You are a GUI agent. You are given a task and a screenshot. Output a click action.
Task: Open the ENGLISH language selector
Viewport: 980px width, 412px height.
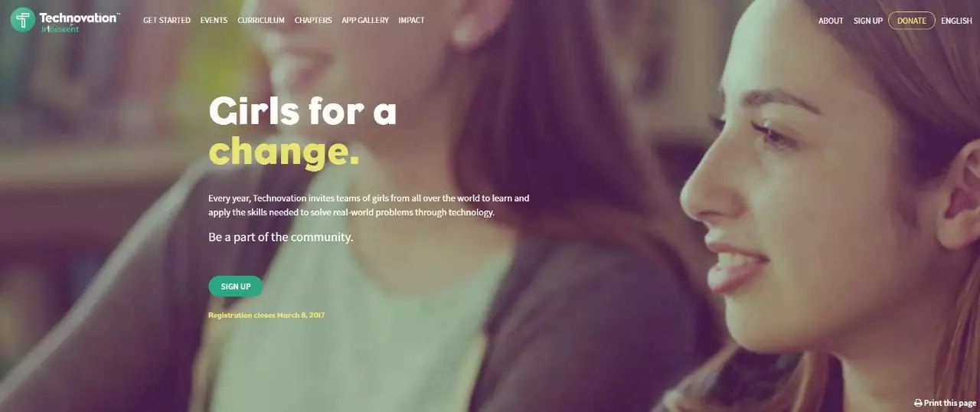(956, 21)
